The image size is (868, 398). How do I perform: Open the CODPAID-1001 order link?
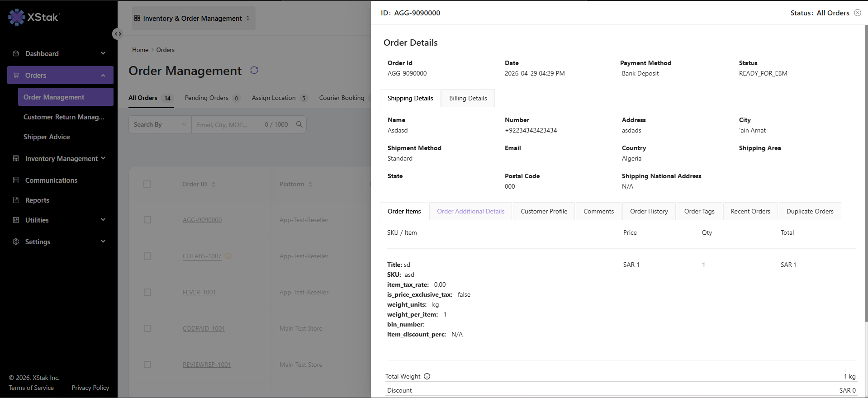[204, 328]
